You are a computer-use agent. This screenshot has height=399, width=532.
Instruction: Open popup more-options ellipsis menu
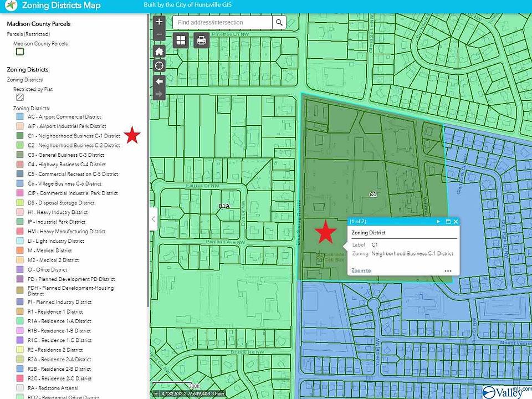pyautogui.click(x=448, y=271)
